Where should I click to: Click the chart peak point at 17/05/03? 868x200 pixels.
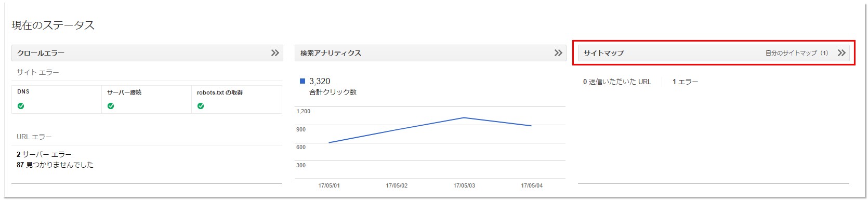[464, 118]
